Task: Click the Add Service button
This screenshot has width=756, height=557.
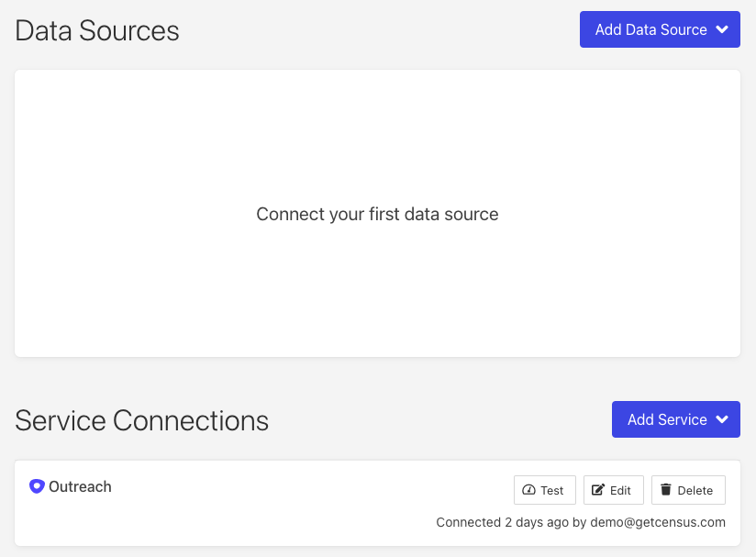Action: (x=666, y=419)
